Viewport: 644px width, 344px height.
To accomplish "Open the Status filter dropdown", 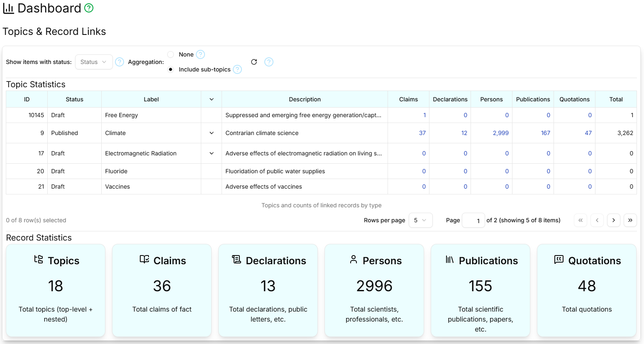I will pyautogui.click(x=94, y=62).
